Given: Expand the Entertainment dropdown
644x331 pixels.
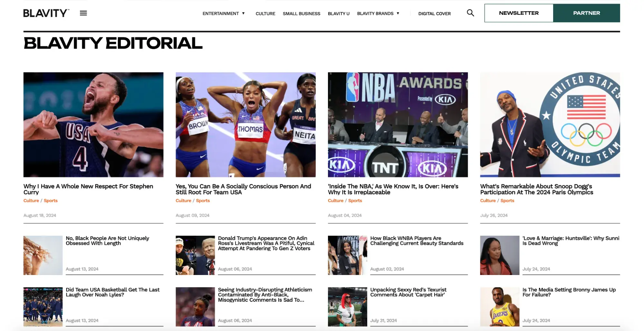Looking at the screenshot, I should coord(223,14).
